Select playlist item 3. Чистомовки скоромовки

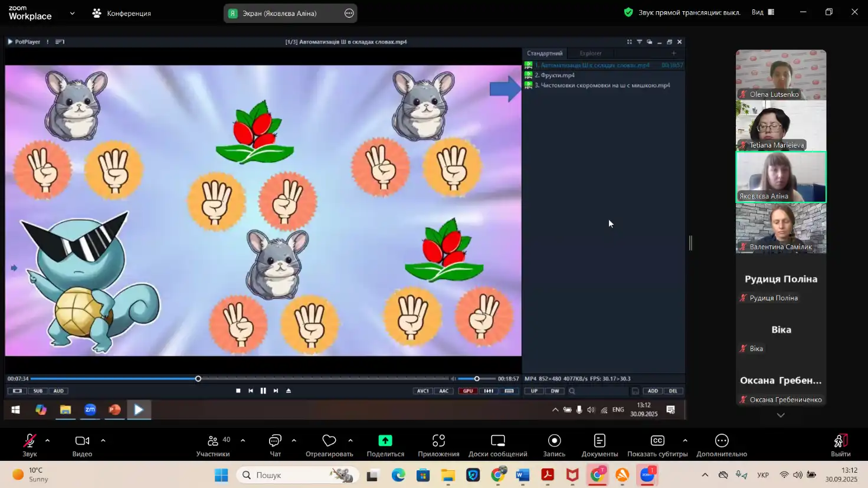pyautogui.click(x=604, y=85)
